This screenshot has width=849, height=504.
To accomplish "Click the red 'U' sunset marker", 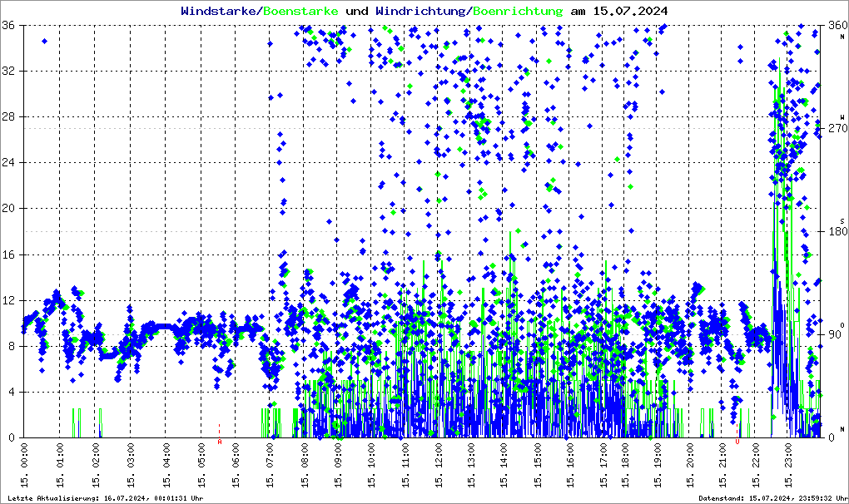I will click(x=737, y=442).
